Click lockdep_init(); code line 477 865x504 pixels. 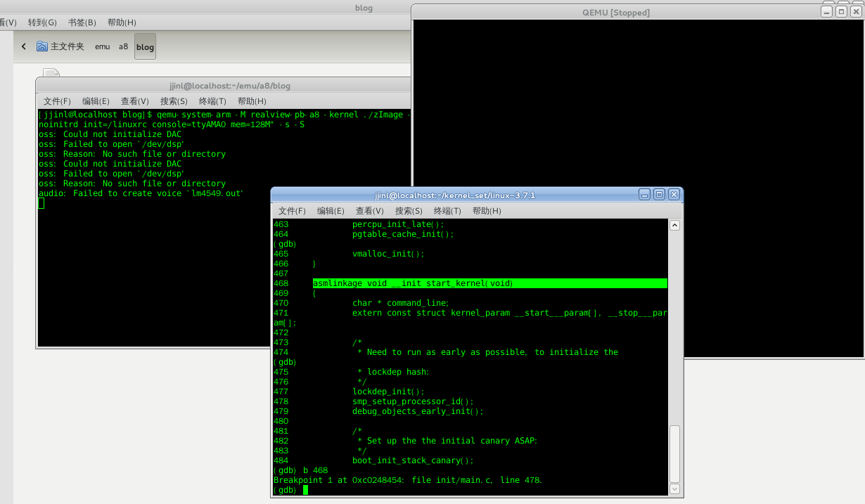coord(388,392)
